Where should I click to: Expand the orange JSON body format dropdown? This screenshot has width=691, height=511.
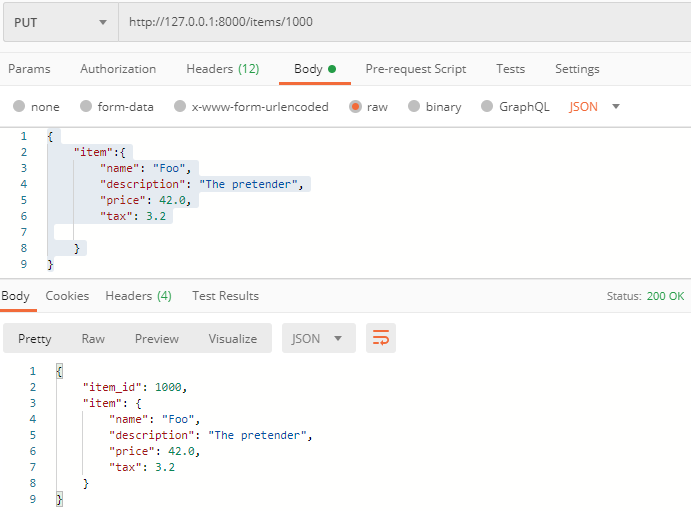594,107
